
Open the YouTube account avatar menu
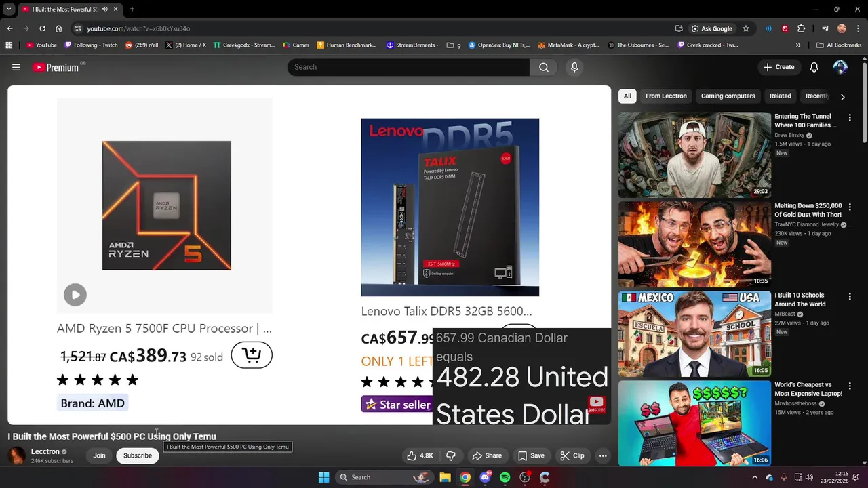[x=840, y=67]
